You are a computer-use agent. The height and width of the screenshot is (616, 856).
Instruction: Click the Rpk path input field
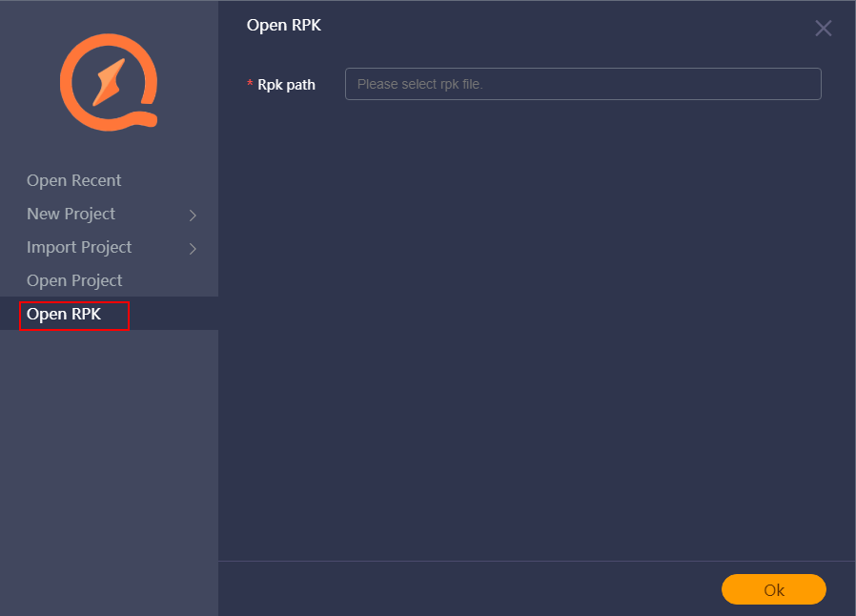(x=583, y=84)
